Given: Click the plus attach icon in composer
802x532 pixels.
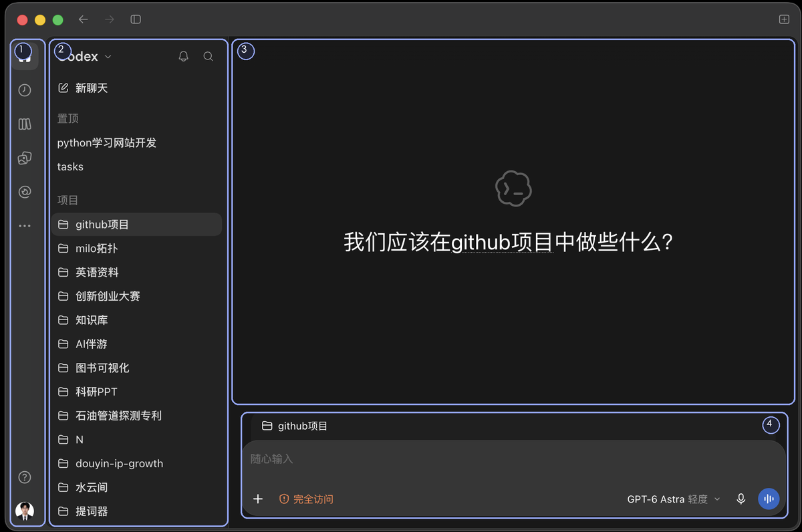Looking at the screenshot, I should (x=258, y=499).
